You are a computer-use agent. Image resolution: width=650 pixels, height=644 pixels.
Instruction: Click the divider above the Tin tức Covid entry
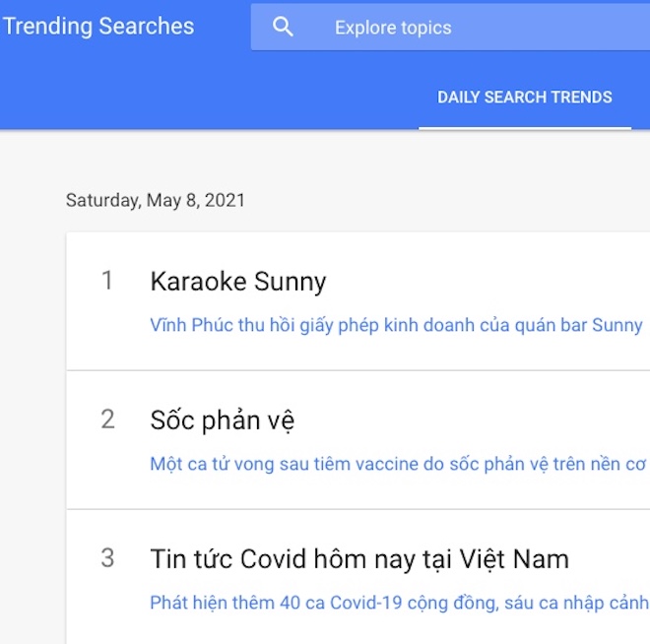pyautogui.click(x=358, y=509)
